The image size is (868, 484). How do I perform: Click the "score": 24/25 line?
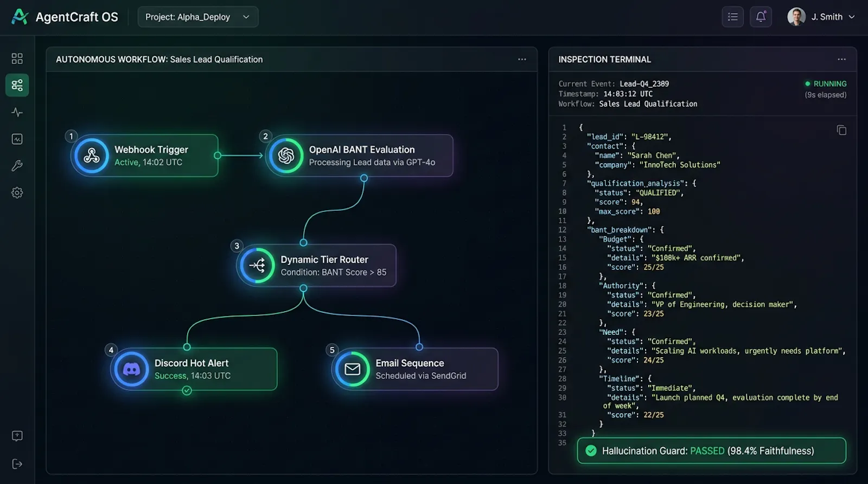click(635, 360)
